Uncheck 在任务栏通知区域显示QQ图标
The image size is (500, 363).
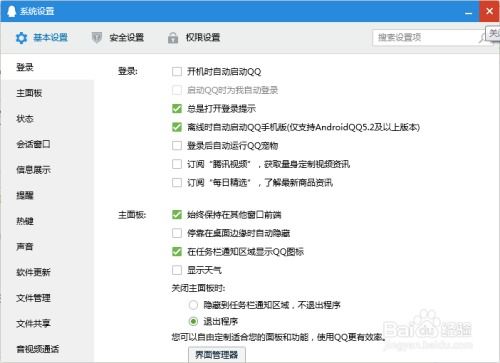177,252
